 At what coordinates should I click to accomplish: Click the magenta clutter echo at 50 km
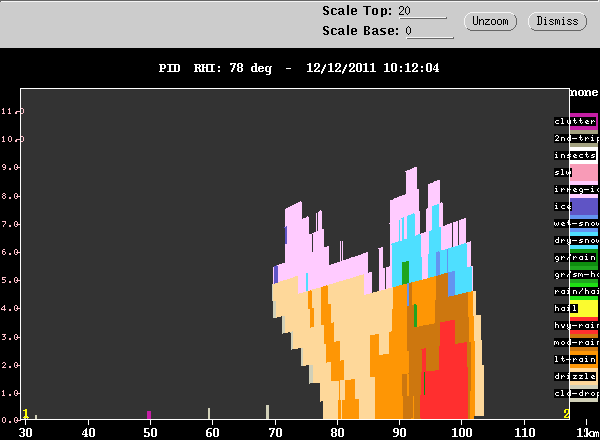pos(149,415)
